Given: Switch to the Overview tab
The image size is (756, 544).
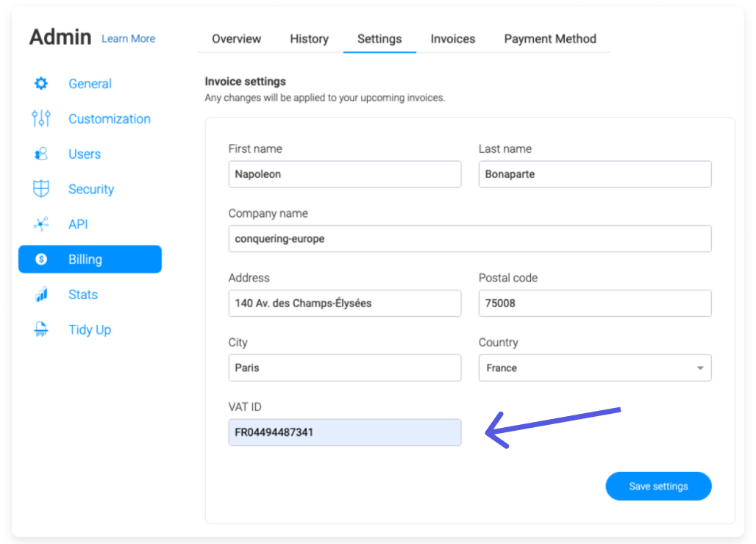Looking at the screenshot, I should [236, 38].
